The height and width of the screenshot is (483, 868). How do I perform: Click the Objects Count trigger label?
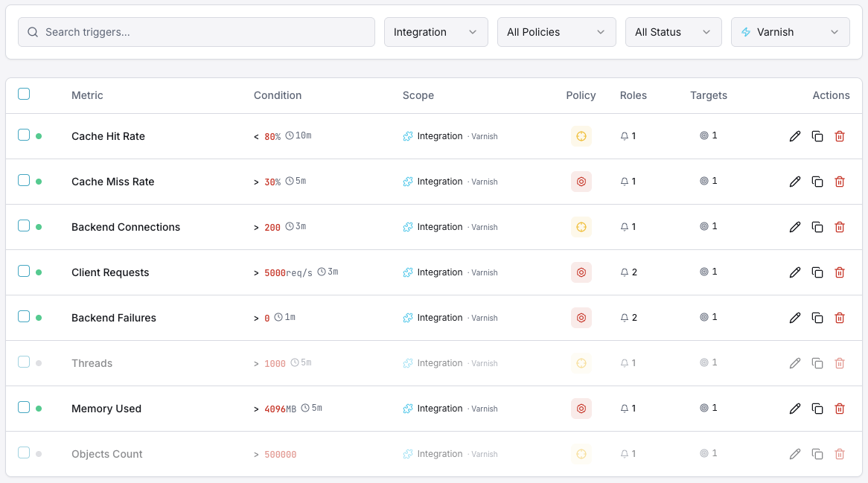click(x=106, y=453)
